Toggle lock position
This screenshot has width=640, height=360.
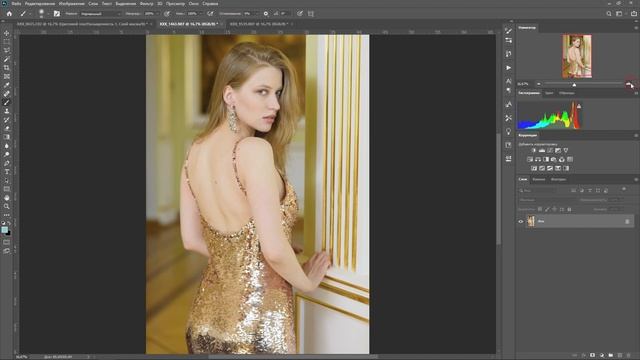(x=554, y=209)
